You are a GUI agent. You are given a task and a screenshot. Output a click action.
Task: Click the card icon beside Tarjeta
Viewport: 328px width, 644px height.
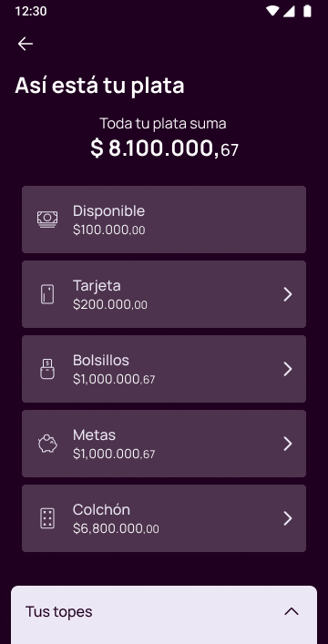click(x=47, y=294)
